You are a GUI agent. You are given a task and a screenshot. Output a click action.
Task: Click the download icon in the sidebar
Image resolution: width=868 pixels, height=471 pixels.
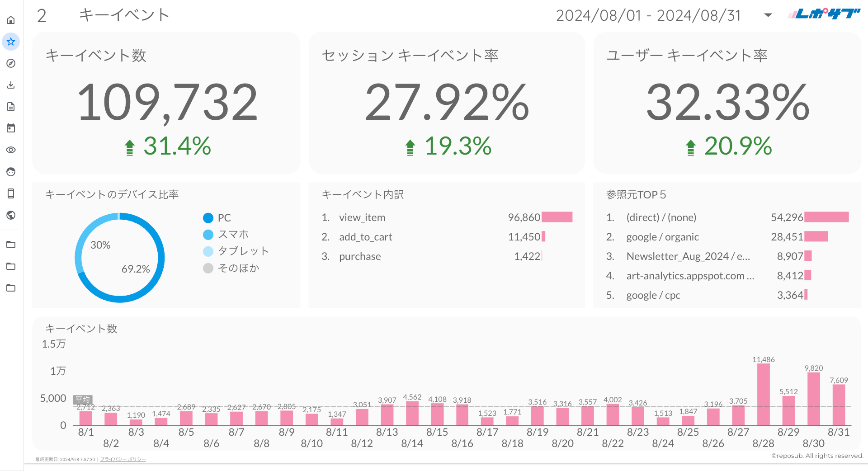coord(11,85)
